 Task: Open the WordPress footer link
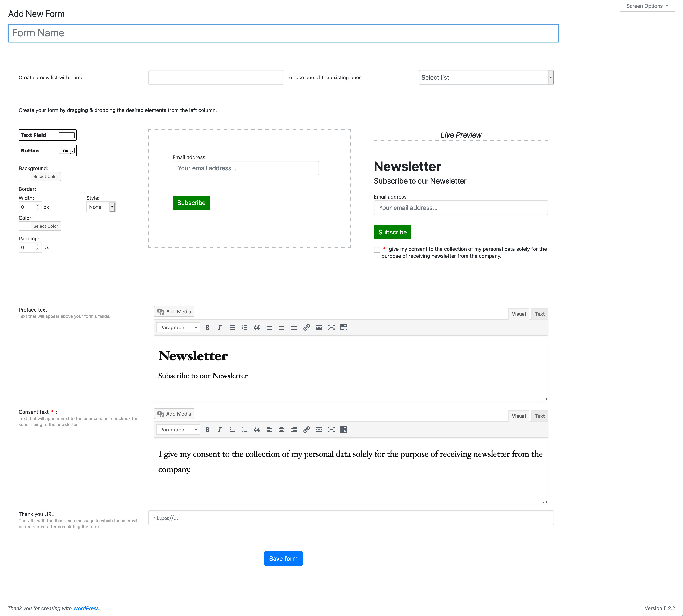[86, 608]
